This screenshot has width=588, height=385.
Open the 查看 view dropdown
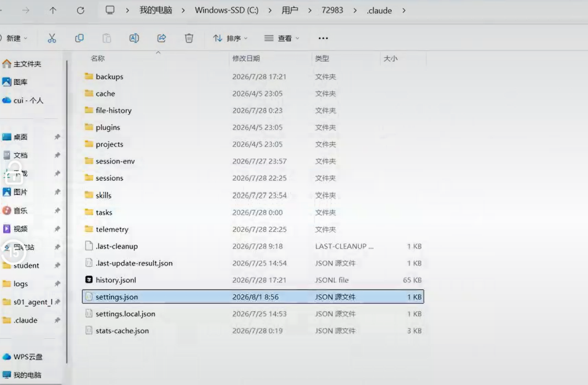(x=282, y=38)
